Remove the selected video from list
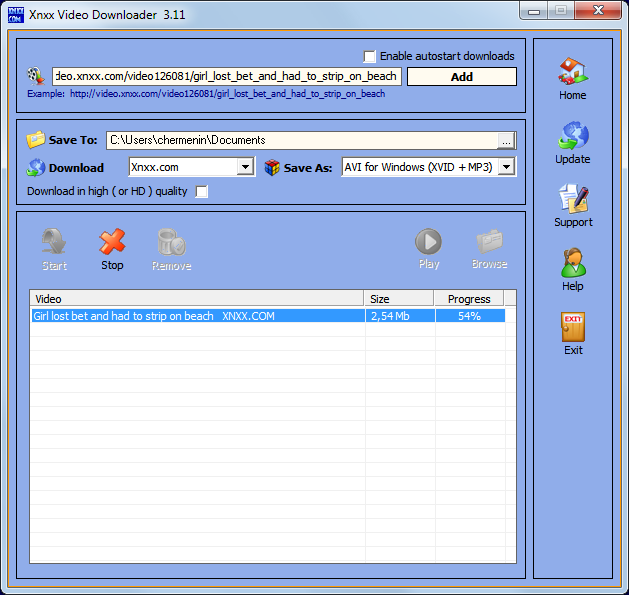Screen dimensions: 629x595 click(172, 242)
